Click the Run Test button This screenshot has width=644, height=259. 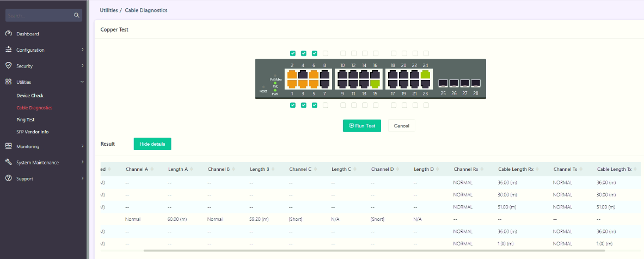click(x=361, y=126)
